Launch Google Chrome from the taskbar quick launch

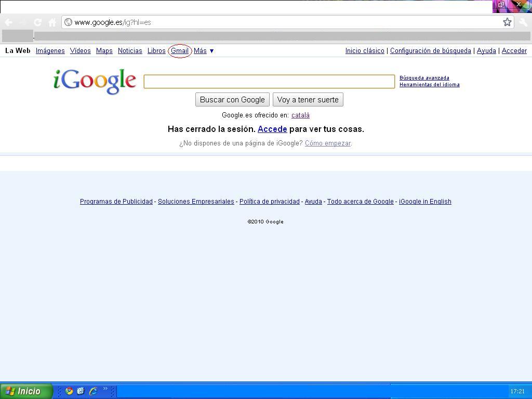click(x=69, y=391)
